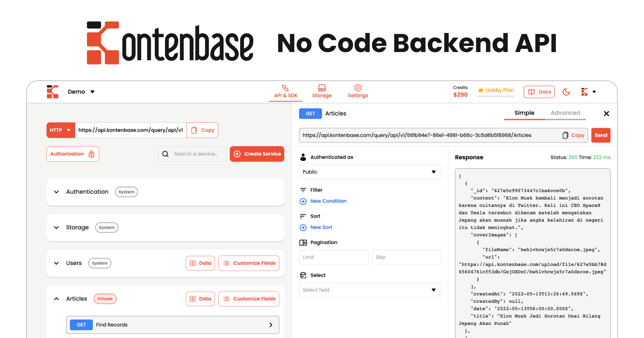The height and width of the screenshot is (338, 644).
Task: Click the Select section icon
Action: pos(303,275)
